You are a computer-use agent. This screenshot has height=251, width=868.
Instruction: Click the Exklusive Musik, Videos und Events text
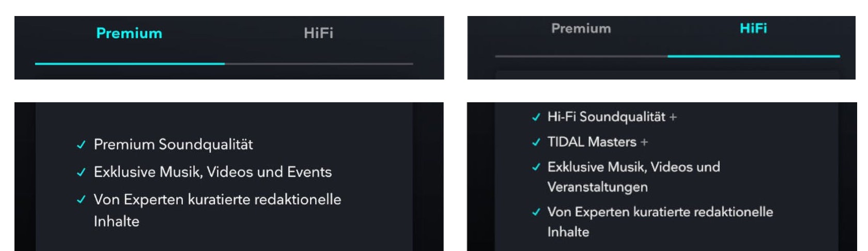click(x=212, y=172)
